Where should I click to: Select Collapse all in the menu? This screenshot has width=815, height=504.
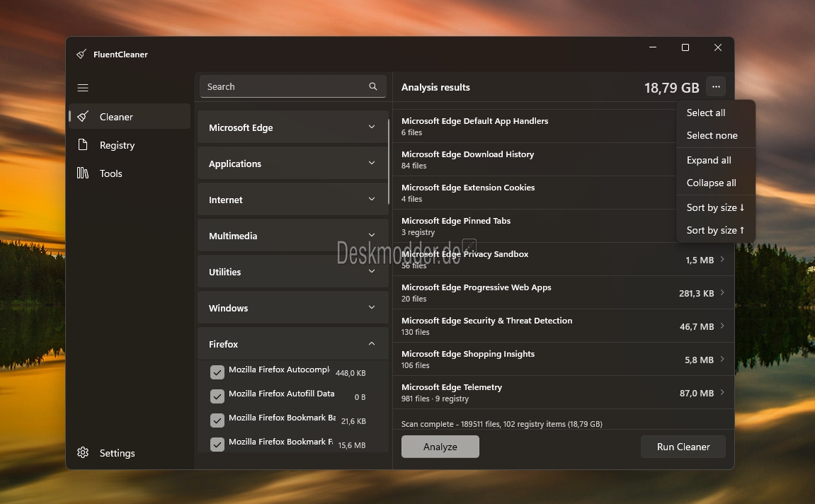[711, 183]
